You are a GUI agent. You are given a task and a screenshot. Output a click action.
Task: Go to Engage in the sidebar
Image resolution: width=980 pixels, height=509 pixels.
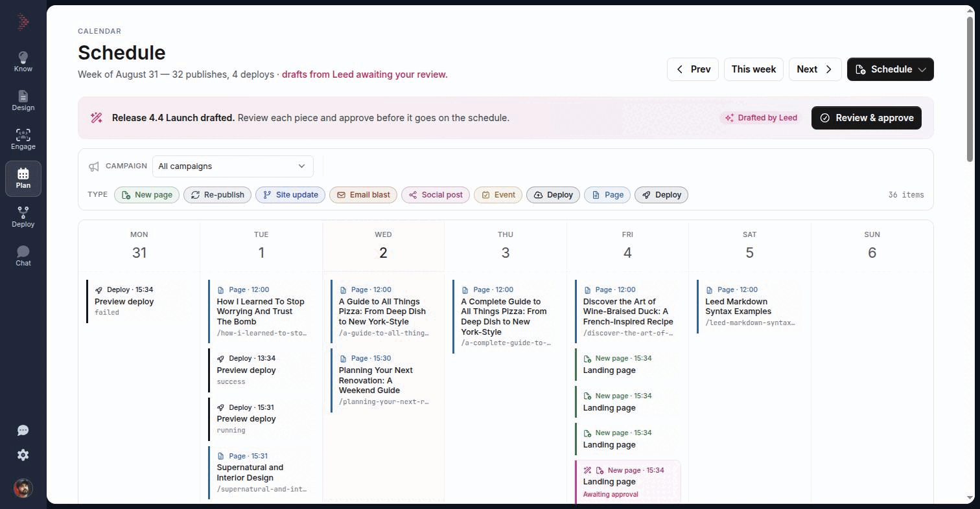pos(23,139)
